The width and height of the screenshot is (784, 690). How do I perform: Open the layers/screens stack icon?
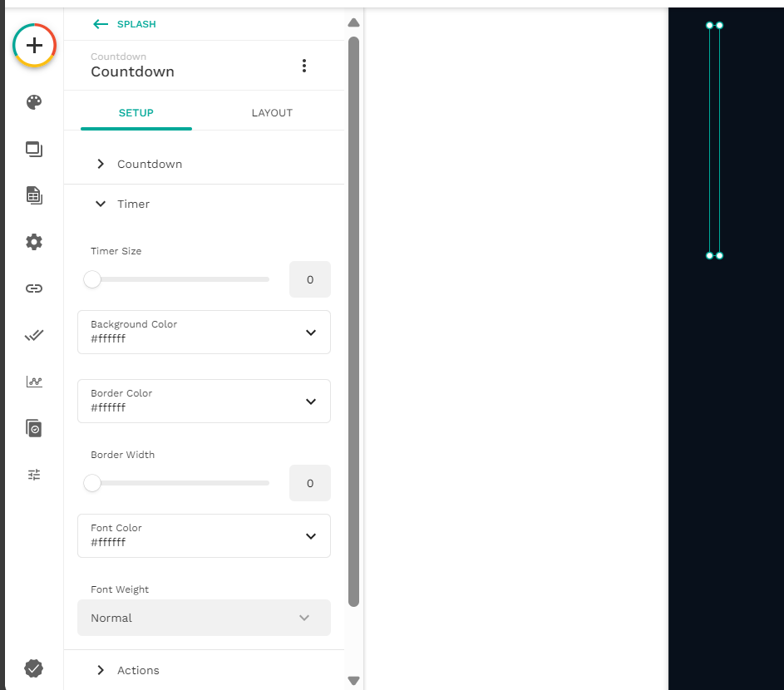[x=34, y=149]
